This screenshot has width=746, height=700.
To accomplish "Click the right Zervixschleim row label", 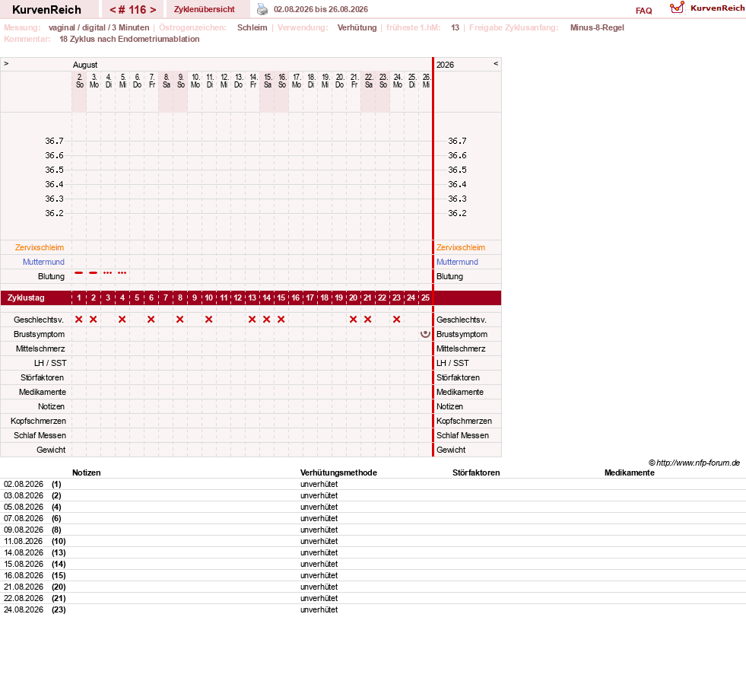I will [x=461, y=247].
